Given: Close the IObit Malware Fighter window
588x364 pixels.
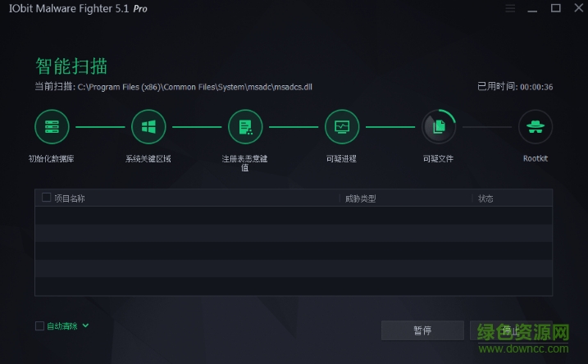Looking at the screenshot, I should pyautogui.click(x=579, y=8).
